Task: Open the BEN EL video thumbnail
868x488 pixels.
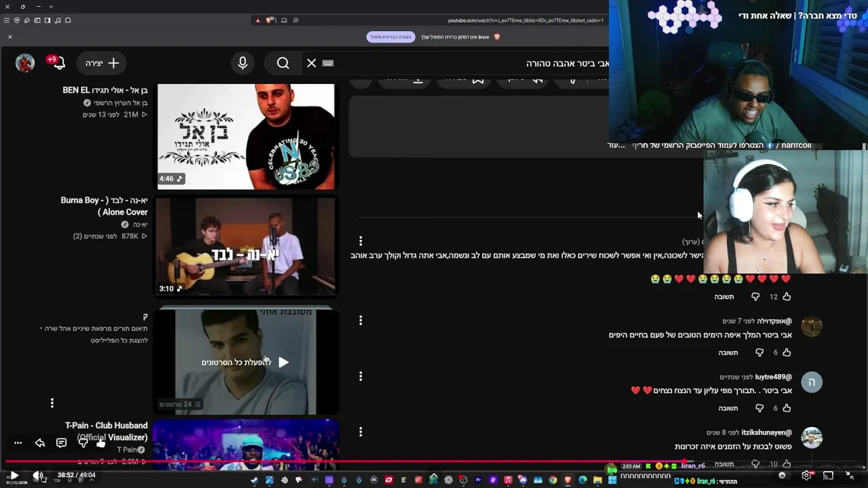Action: coord(245,136)
